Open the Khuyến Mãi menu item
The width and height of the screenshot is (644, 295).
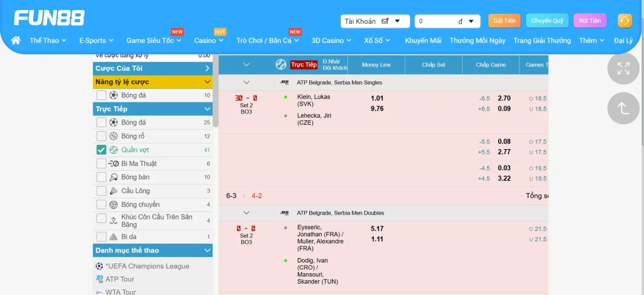point(423,40)
